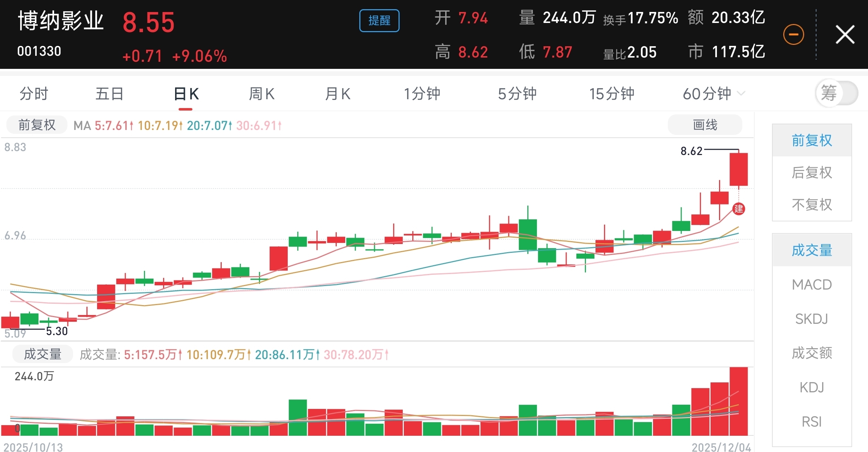Click the red 建 marker on chart
The width and height of the screenshot is (868, 452).
pos(738,209)
